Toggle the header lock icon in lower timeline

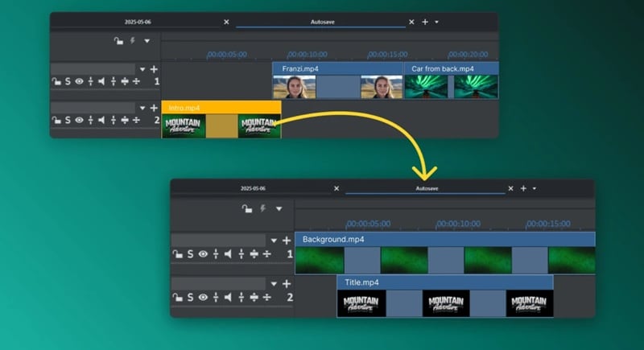pyautogui.click(x=247, y=209)
